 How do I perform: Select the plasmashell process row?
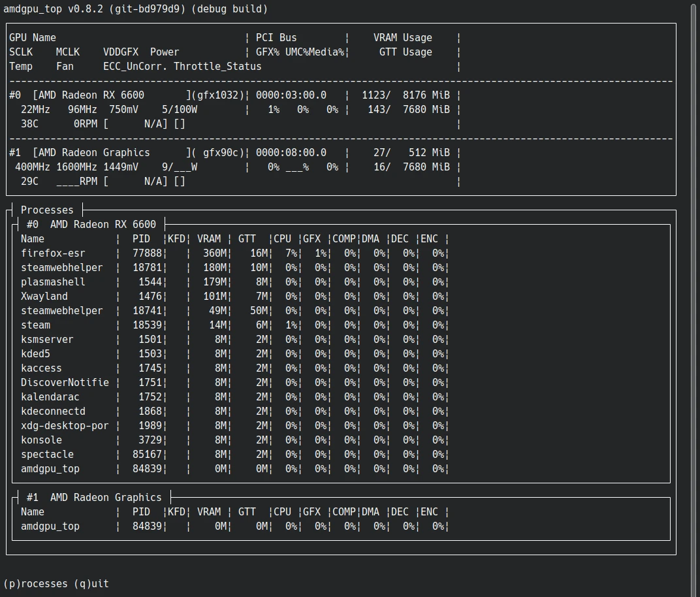pyautogui.click(x=234, y=282)
